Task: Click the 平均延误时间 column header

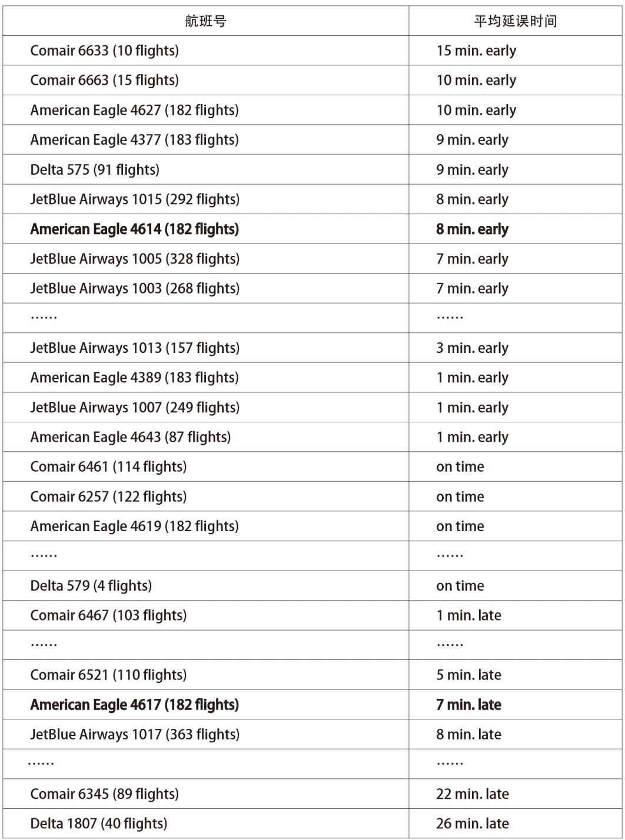Action: [515, 22]
